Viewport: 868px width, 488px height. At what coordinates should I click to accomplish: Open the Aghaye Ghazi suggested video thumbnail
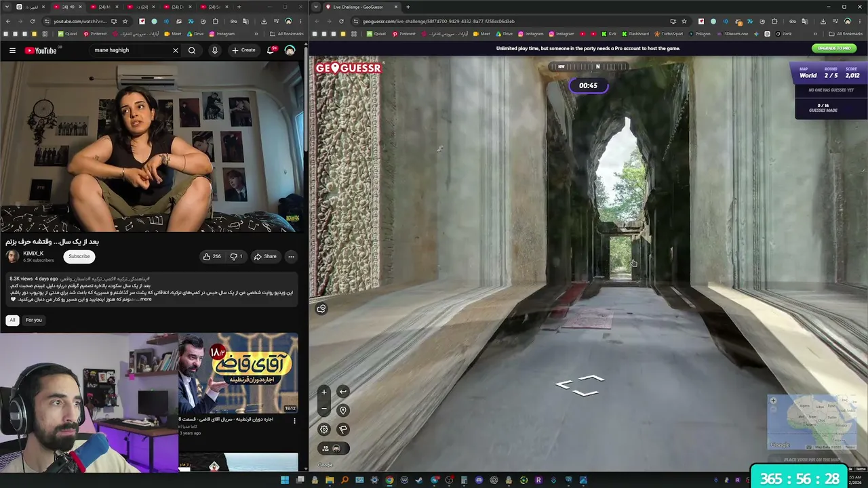(238, 373)
